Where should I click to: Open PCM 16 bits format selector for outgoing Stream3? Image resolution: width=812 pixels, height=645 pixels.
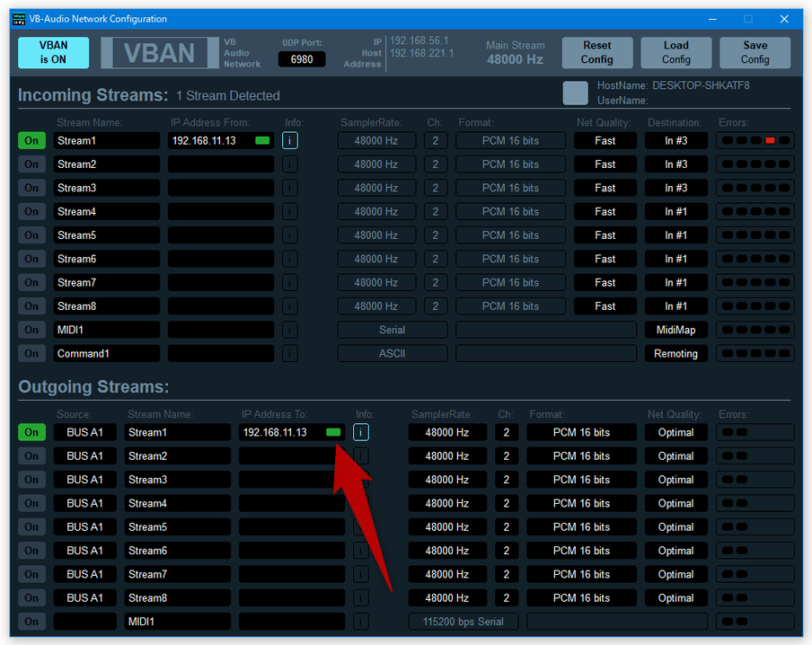pyautogui.click(x=581, y=480)
